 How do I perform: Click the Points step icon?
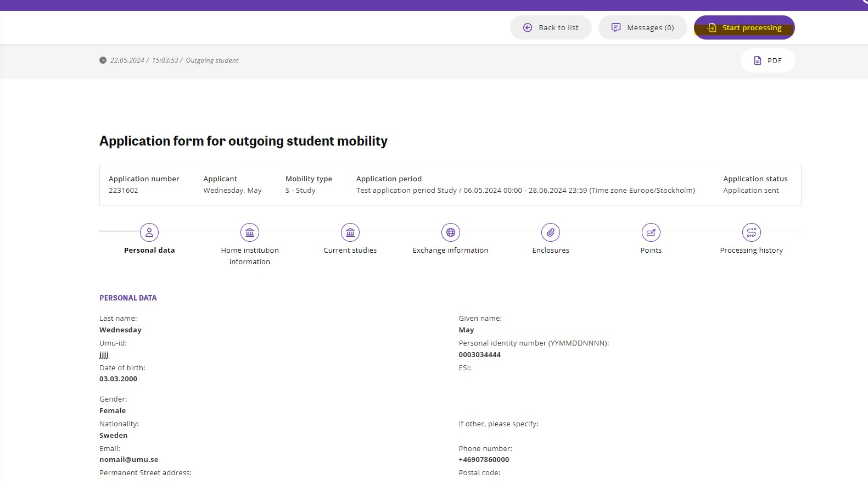(651, 232)
